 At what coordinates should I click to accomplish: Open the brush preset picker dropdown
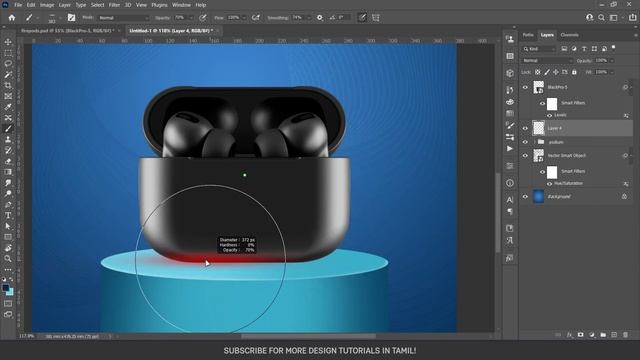pyautogui.click(x=60, y=18)
